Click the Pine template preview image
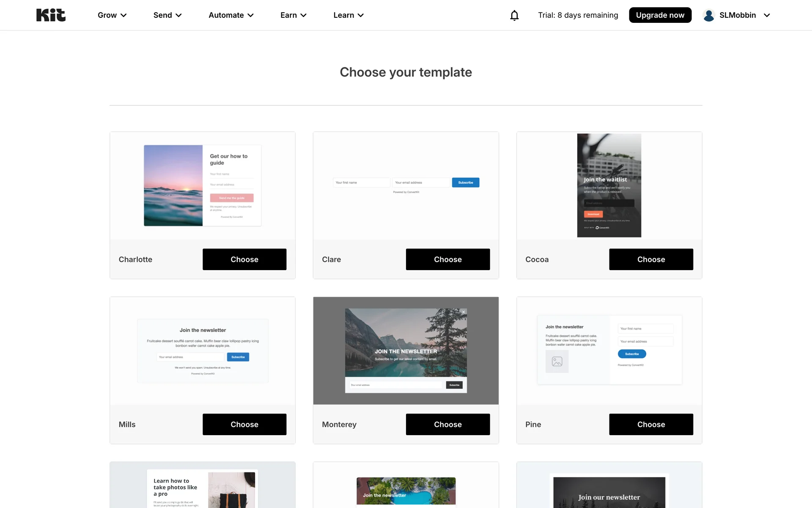Viewport: 812px width, 508px height. tap(609, 350)
